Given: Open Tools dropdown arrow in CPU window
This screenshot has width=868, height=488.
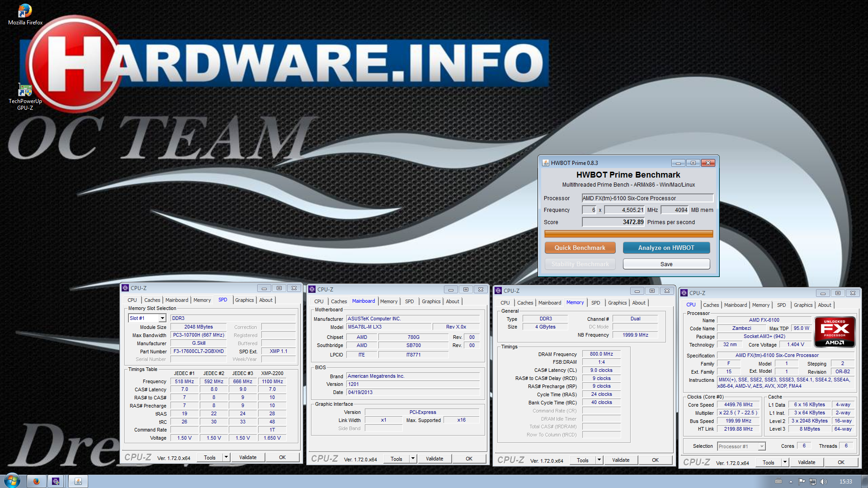Looking at the screenshot, I should click(785, 462).
